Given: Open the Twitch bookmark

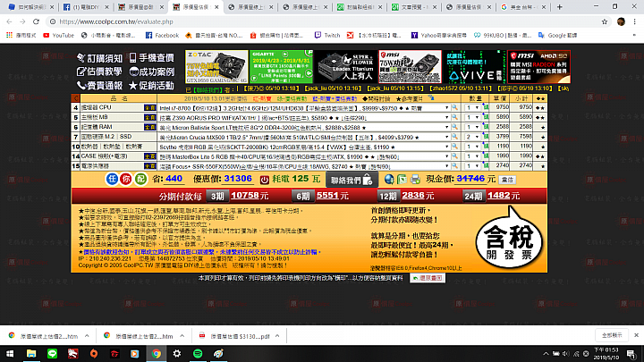Looking at the screenshot, I should 327,35.
